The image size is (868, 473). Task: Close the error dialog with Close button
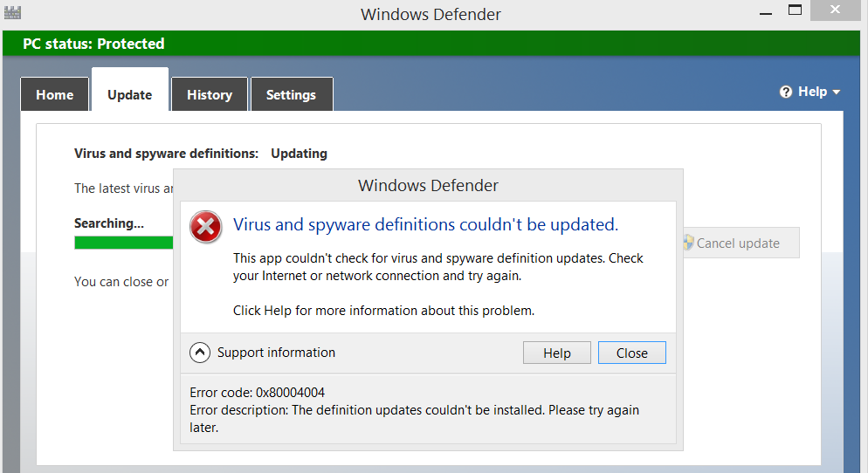coord(632,353)
